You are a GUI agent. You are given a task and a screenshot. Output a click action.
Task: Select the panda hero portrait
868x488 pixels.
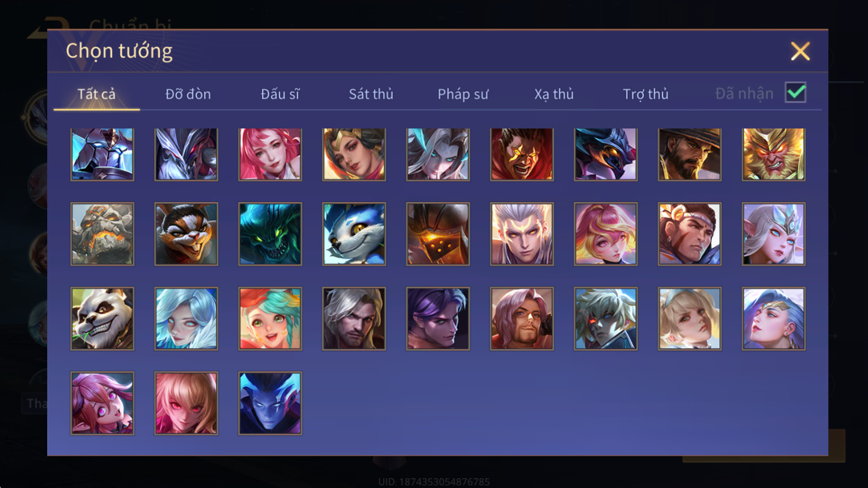[x=102, y=319]
